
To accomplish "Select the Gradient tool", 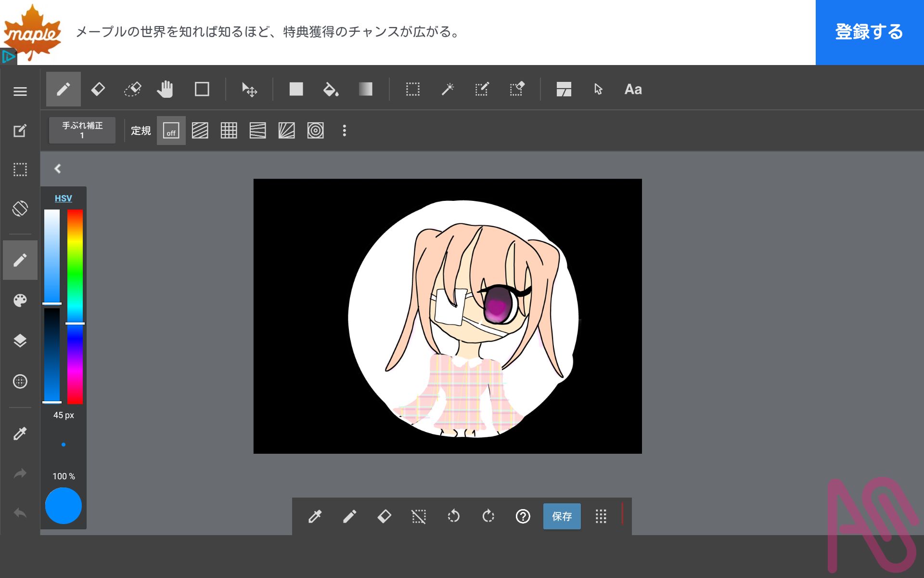I will (x=366, y=90).
